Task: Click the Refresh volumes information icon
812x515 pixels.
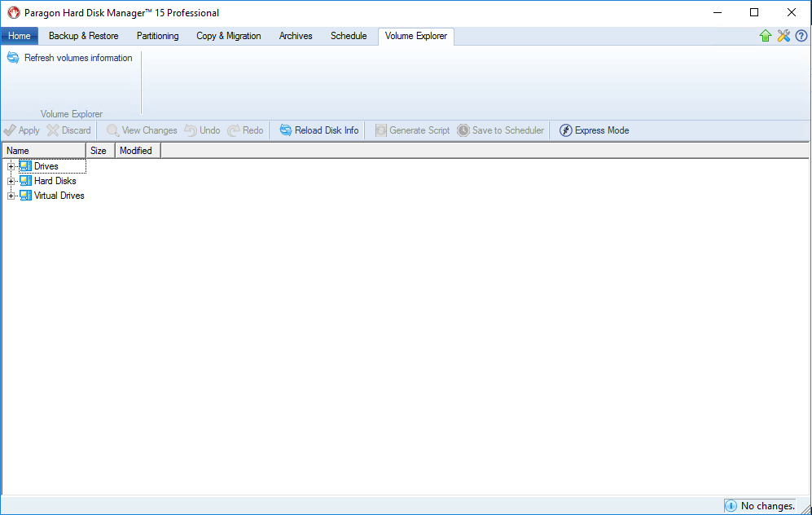Action: (x=13, y=58)
